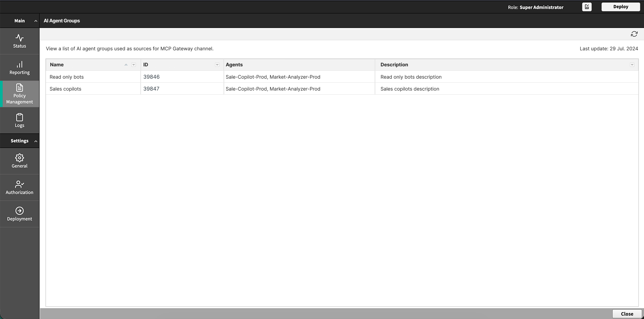Screen dimensions: 644x319
Task: Select the "Sales copilots" row name
Action: click(65, 89)
